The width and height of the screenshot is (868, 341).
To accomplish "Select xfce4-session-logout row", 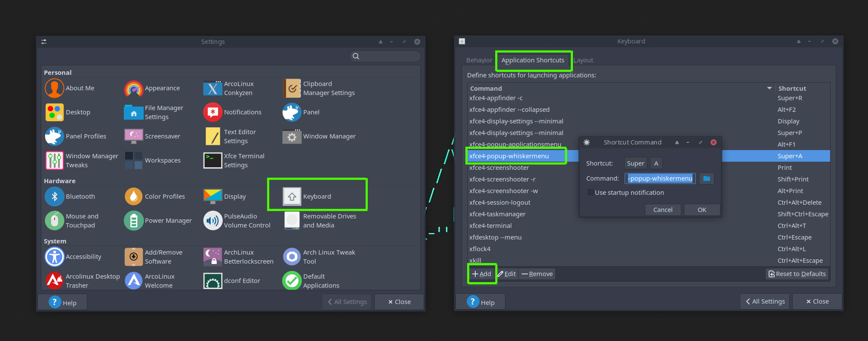I will tap(649, 203).
